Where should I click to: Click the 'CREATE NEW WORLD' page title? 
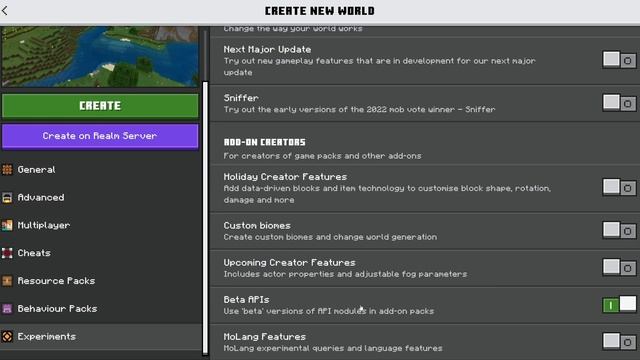coord(320,11)
